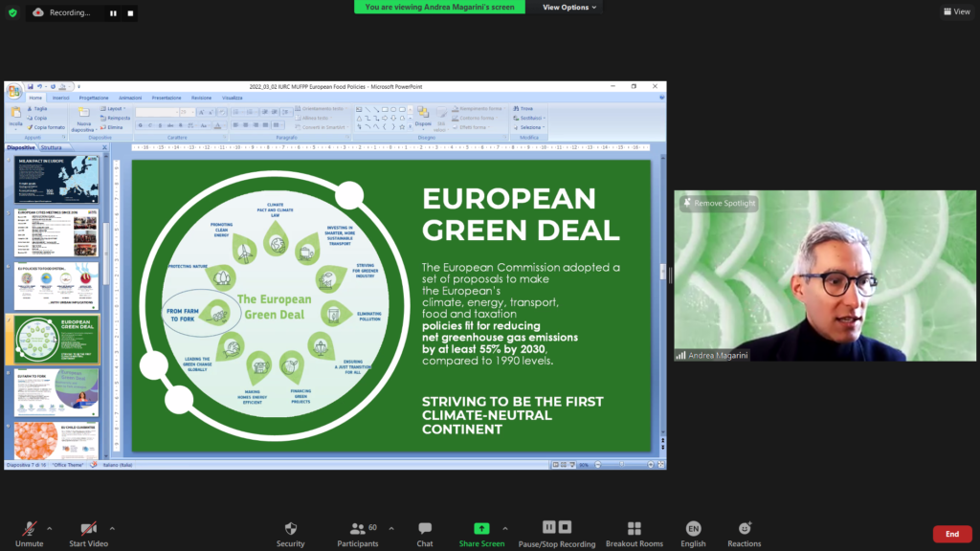
Task: Click Remove Spotlight on the speaker video
Action: click(719, 203)
